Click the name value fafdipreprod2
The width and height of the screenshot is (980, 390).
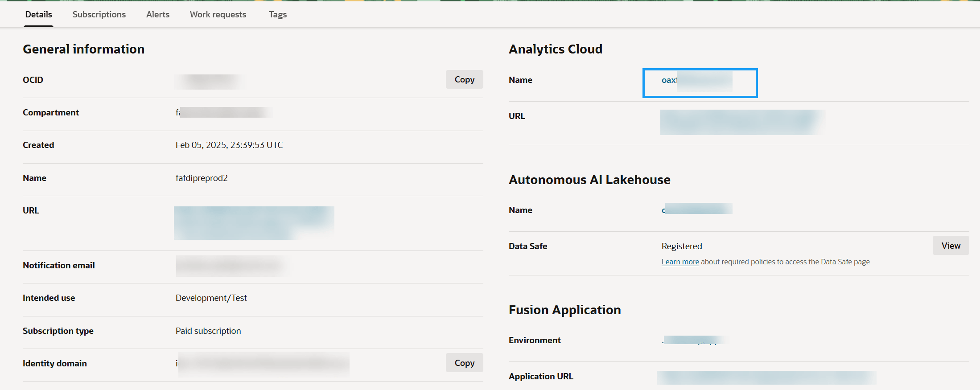coord(202,178)
